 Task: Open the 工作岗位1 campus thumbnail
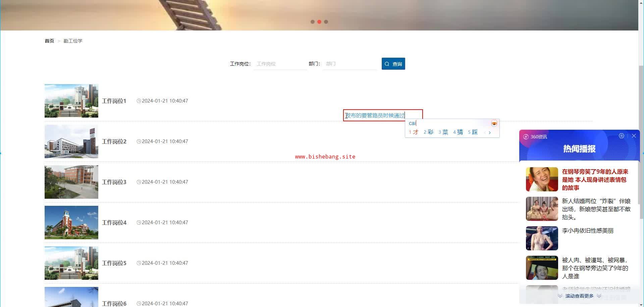point(71,101)
